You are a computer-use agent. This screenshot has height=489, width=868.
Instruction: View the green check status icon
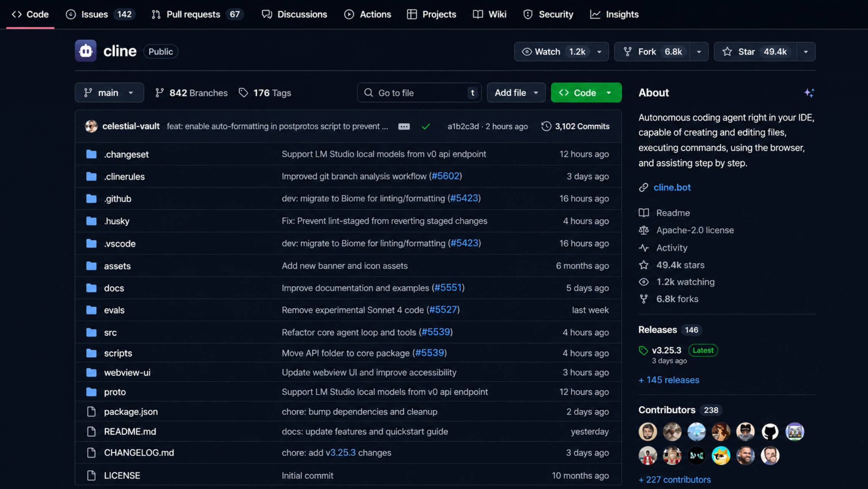[426, 126]
